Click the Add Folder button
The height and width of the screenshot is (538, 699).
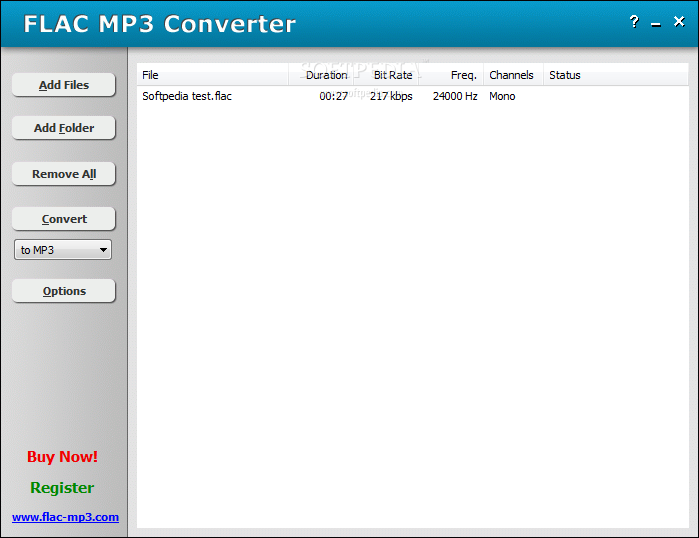tap(64, 128)
